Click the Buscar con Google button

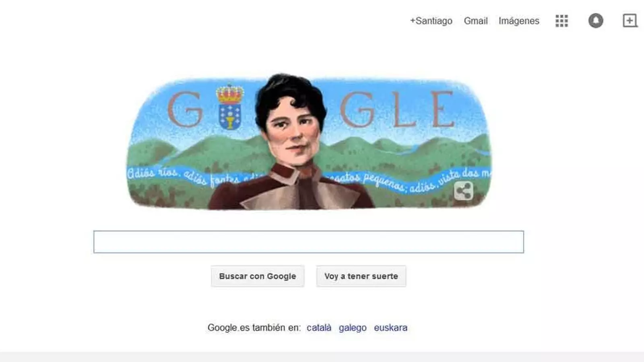pos(258,276)
